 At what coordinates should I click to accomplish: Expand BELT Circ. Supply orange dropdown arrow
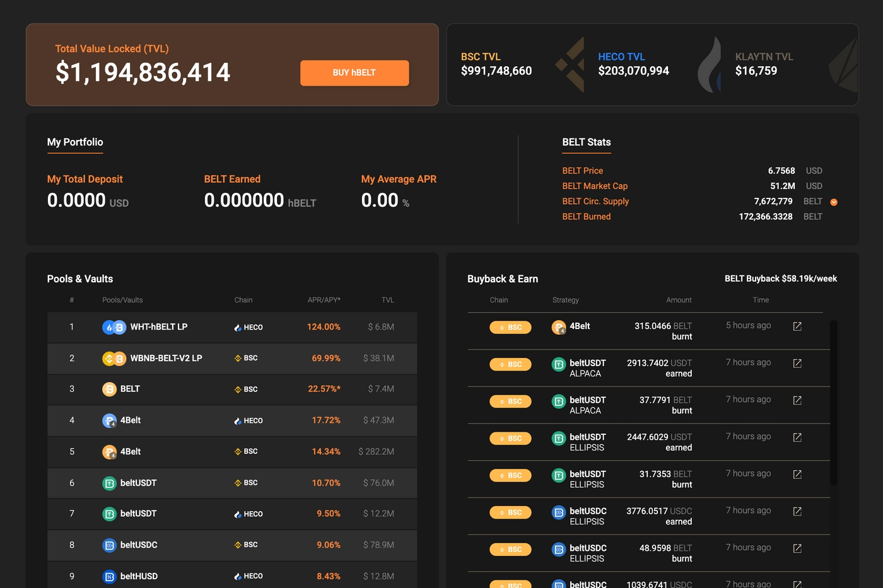click(834, 202)
